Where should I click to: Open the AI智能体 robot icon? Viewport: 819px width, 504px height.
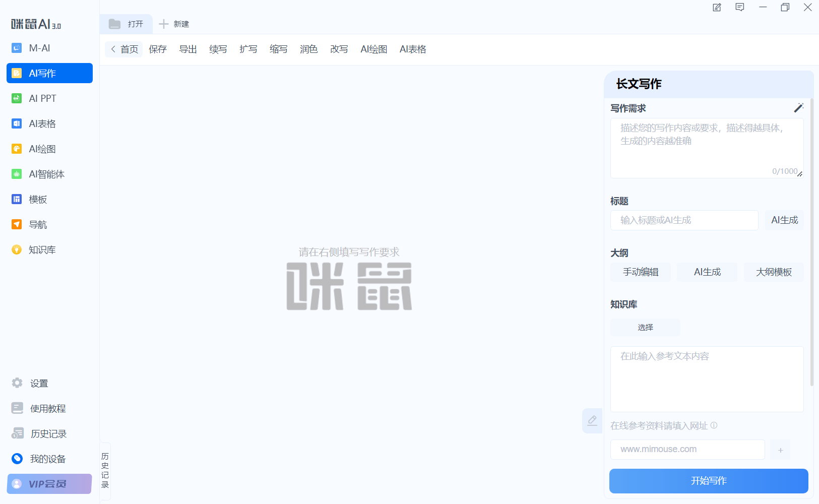(17, 174)
